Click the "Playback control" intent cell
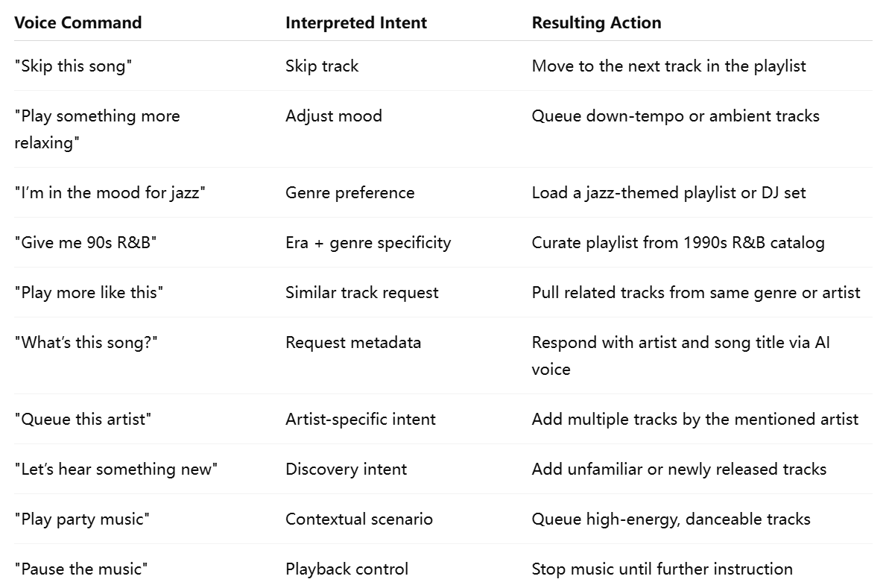 click(347, 569)
